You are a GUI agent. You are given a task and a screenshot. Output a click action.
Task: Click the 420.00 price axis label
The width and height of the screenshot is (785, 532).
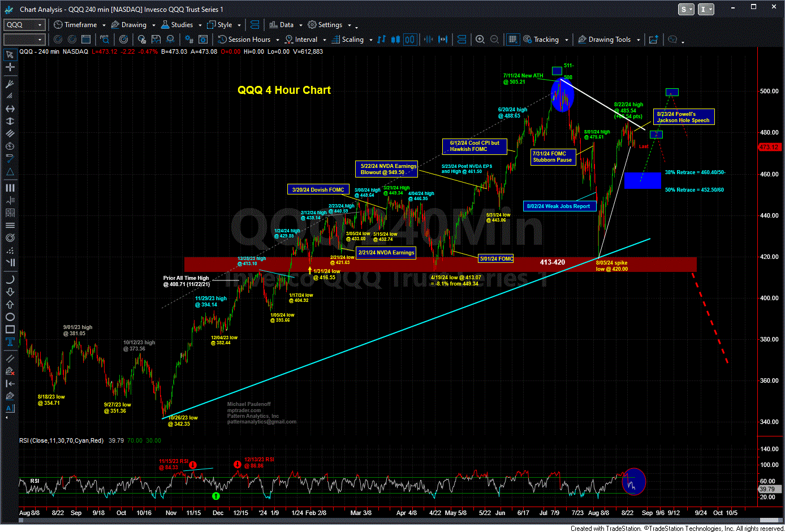(769, 257)
